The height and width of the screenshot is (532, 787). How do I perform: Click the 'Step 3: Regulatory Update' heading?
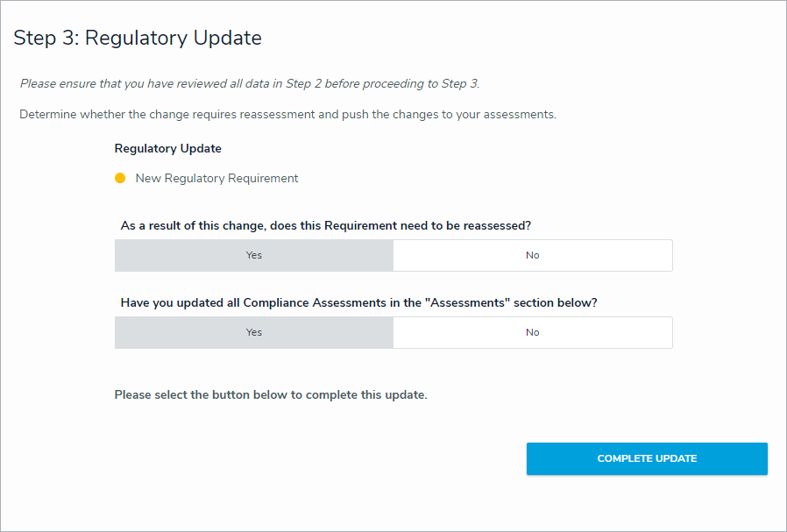point(138,39)
